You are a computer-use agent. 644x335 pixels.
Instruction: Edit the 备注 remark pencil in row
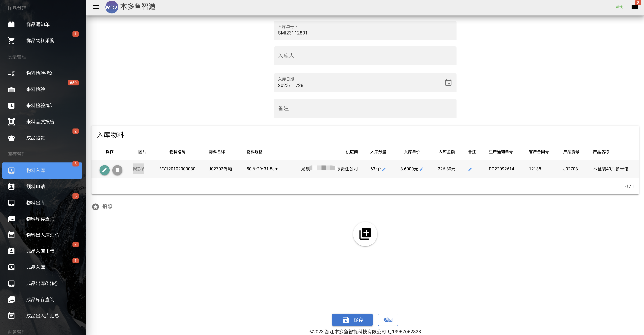470,169
